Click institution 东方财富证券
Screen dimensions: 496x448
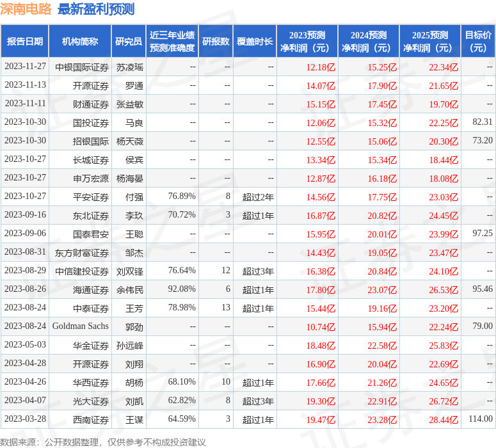click(82, 253)
